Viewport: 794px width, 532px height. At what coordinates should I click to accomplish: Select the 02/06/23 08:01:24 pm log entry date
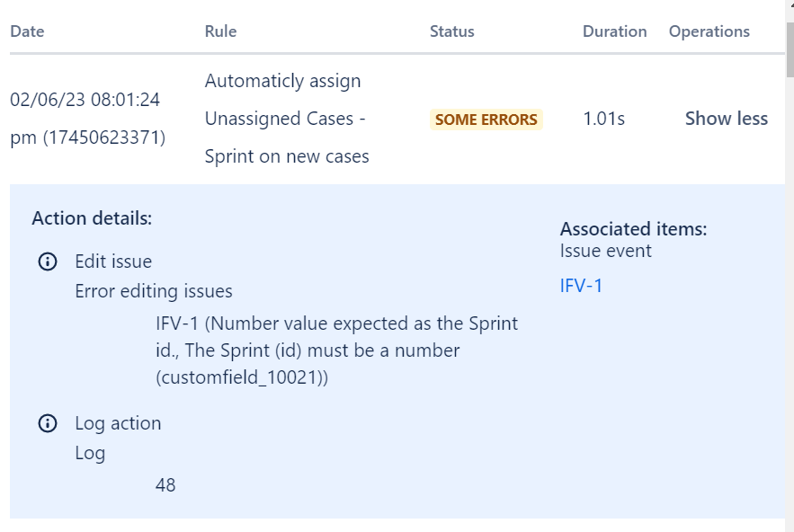[x=87, y=119]
